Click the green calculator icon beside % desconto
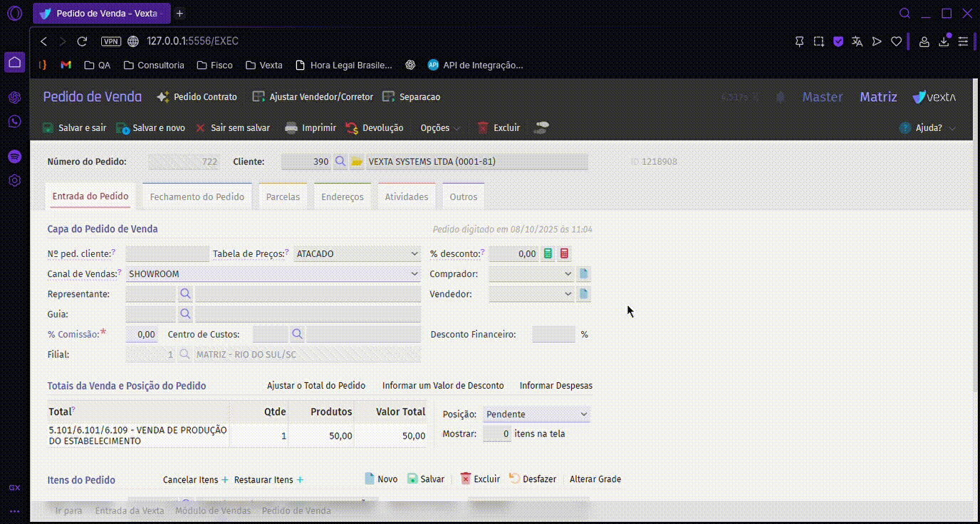The height and width of the screenshot is (524, 980). (548, 254)
